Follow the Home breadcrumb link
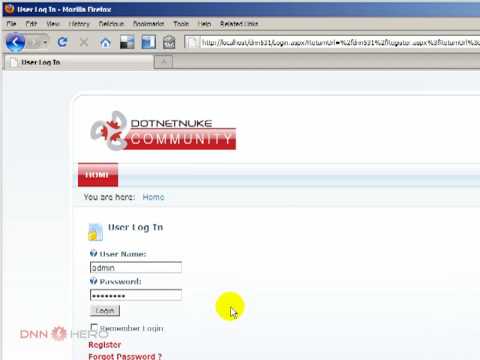 [153, 197]
